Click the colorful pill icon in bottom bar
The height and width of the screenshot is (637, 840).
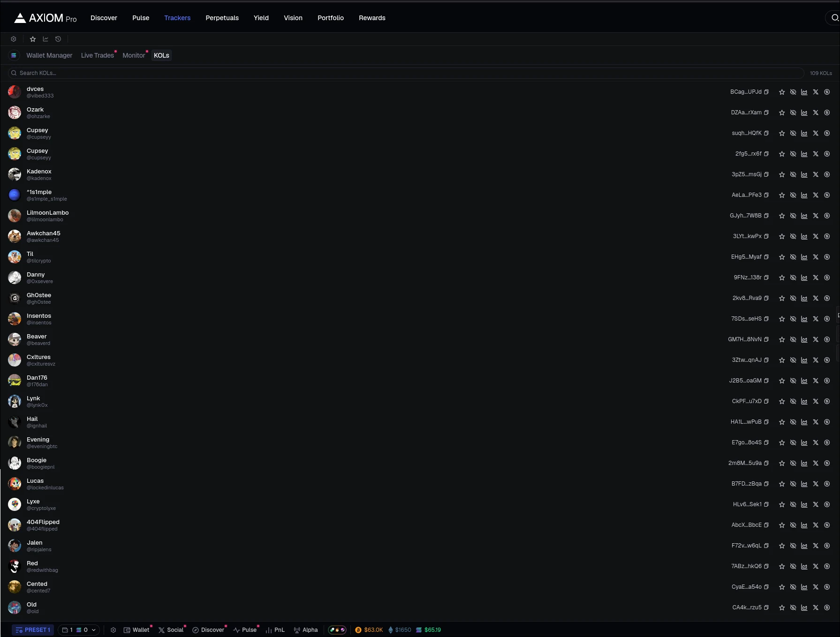(337, 630)
